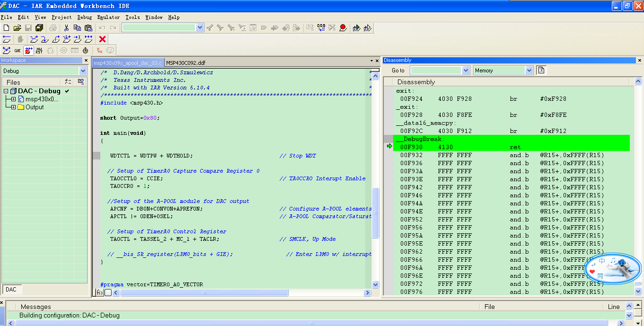Click the Step Into debug icon
The width and height of the screenshot is (644, 326).
45,39
